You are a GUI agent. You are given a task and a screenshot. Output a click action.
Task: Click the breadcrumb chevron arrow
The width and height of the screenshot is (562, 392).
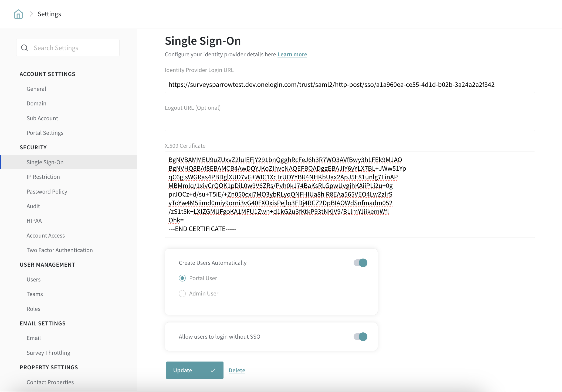pos(31,14)
